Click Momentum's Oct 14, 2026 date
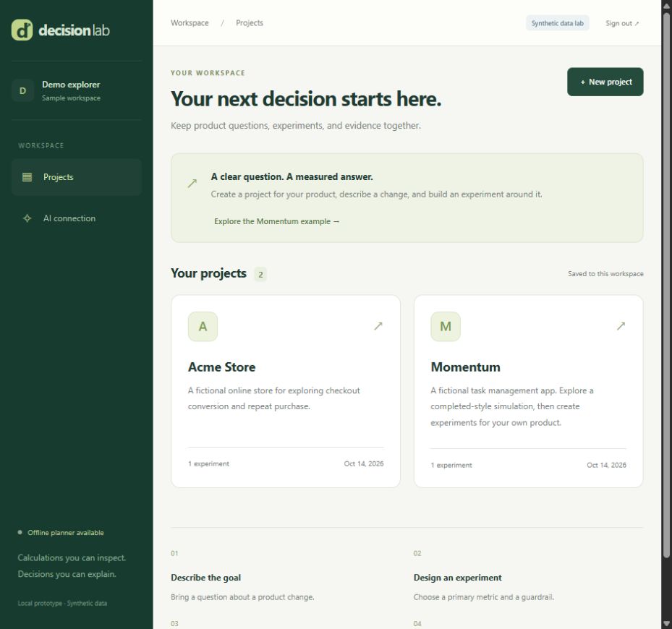Viewport: 672px width, 629px height. click(x=606, y=465)
